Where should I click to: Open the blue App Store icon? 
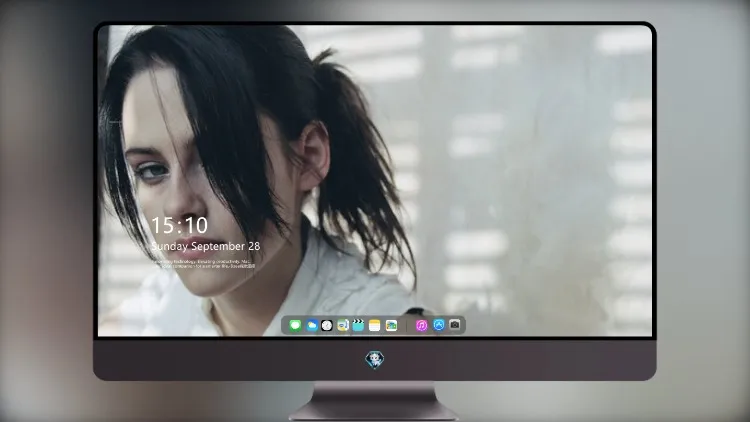(439, 325)
